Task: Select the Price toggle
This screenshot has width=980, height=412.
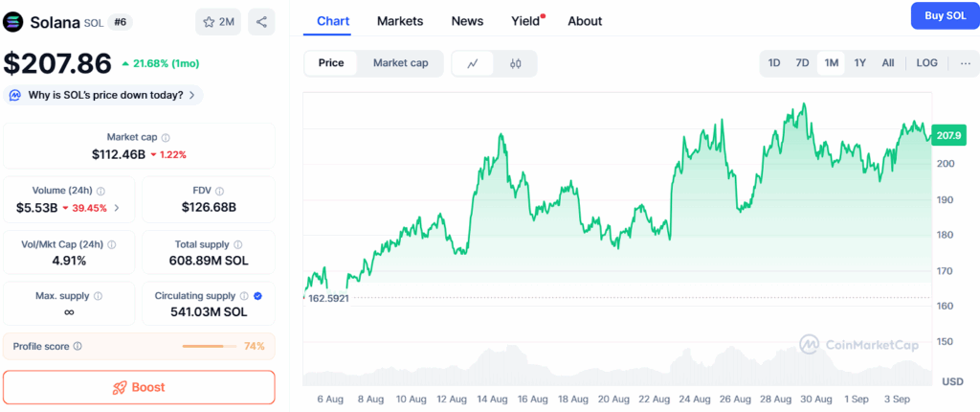Action: tap(331, 63)
